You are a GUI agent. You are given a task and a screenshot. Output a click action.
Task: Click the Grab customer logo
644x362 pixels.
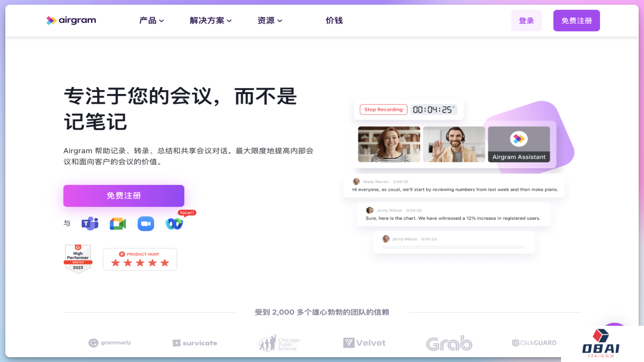point(449,343)
